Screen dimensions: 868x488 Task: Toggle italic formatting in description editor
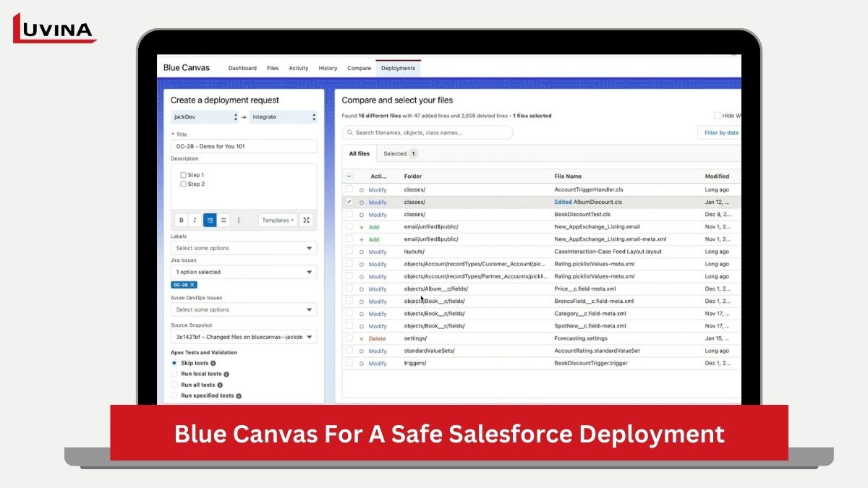(x=195, y=221)
